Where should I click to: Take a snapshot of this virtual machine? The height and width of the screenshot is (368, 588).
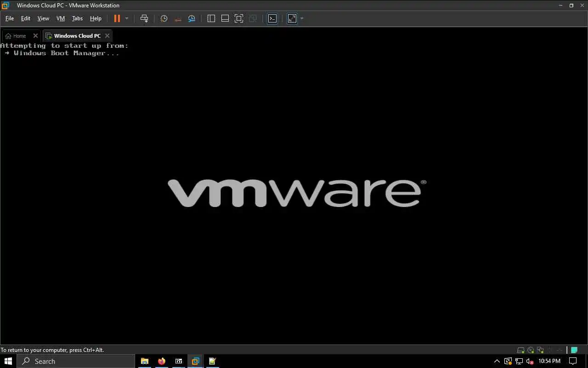tap(164, 18)
